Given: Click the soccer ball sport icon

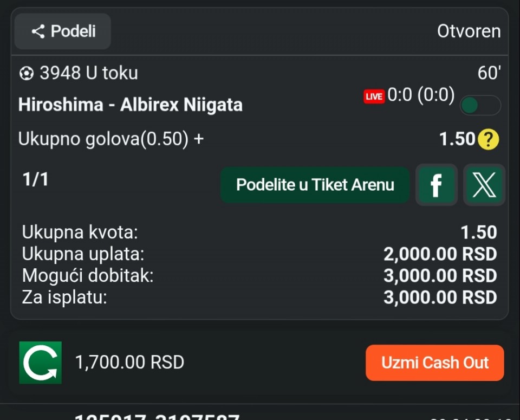Looking at the screenshot, I should [x=26, y=73].
